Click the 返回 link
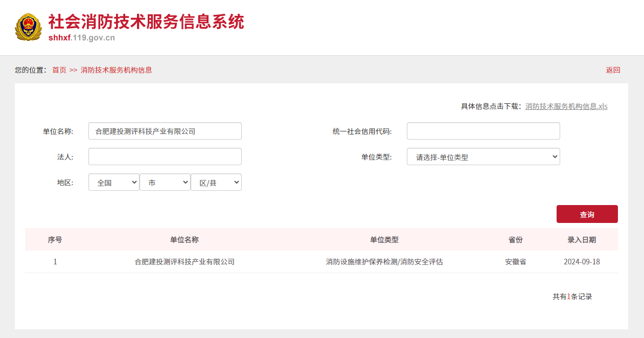644x338 pixels. point(613,70)
